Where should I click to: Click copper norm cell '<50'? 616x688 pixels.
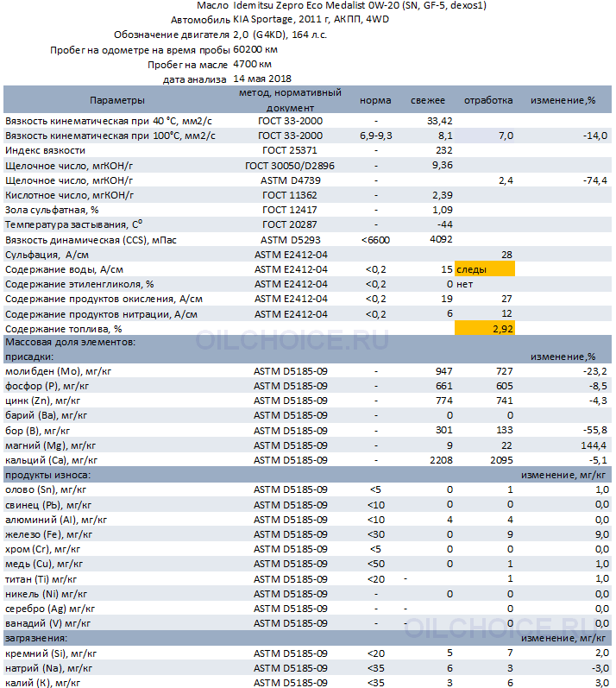click(x=376, y=565)
